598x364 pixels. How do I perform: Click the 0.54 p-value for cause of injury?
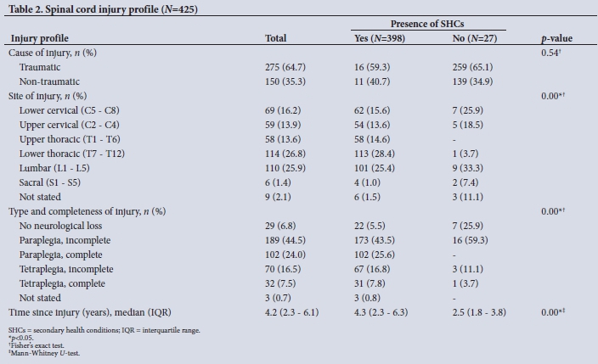click(x=556, y=53)
